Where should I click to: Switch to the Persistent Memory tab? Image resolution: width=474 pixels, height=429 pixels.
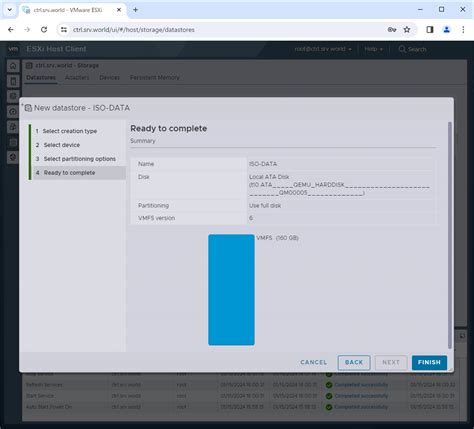coord(154,77)
